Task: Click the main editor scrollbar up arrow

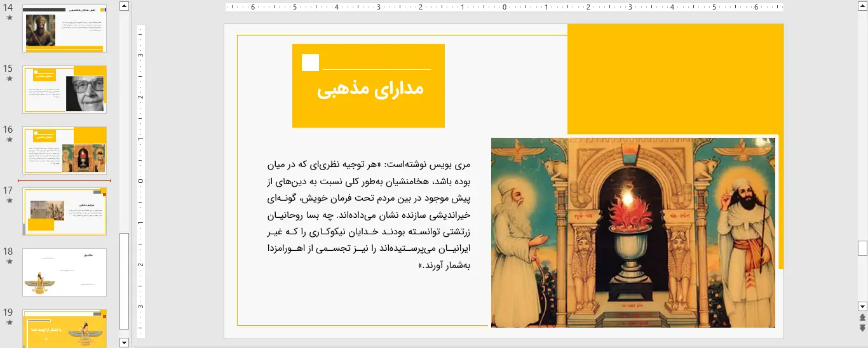Action: coord(862,6)
